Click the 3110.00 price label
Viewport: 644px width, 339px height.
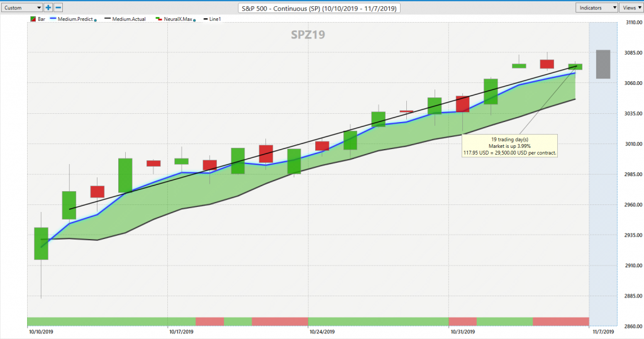634,23
